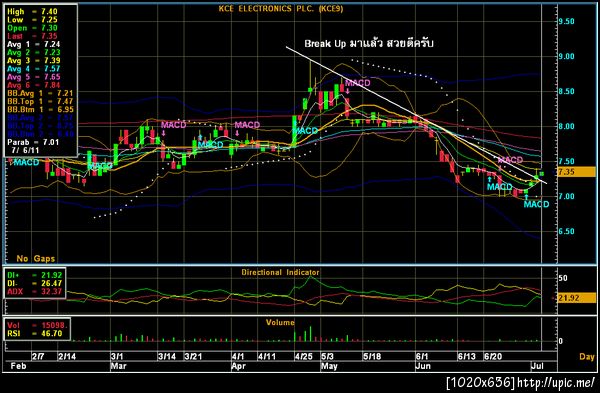Screen dimensions: 600x393
Task: Click the BB.Avg 1 = 7.21 legend entry
Action: [40, 93]
